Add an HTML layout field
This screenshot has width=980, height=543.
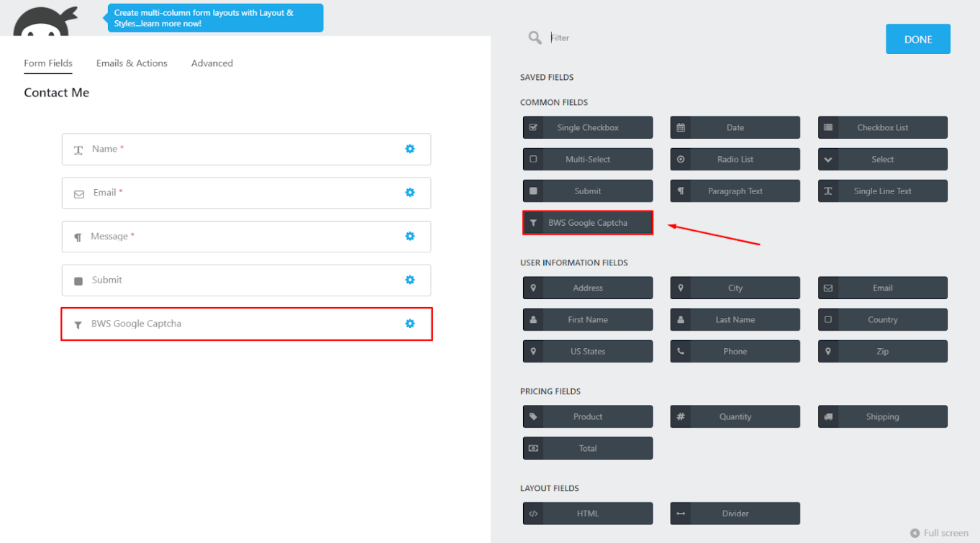(588, 514)
